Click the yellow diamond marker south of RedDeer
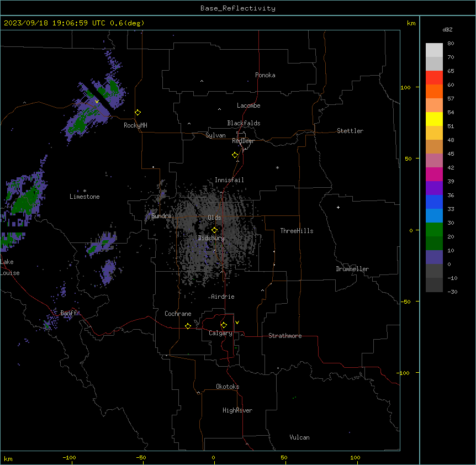This screenshot has width=476, height=465. (235, 155)
